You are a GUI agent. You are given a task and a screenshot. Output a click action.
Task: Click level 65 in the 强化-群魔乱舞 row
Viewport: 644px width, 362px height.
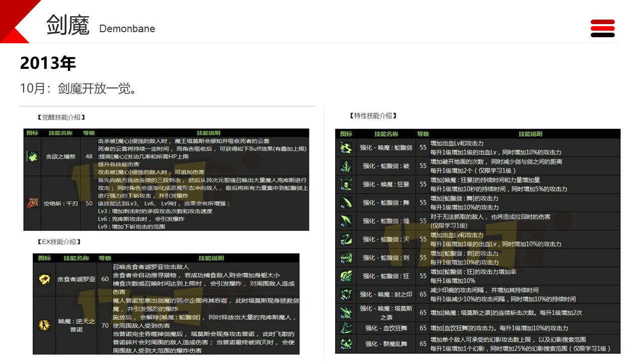tap(423, 344)
